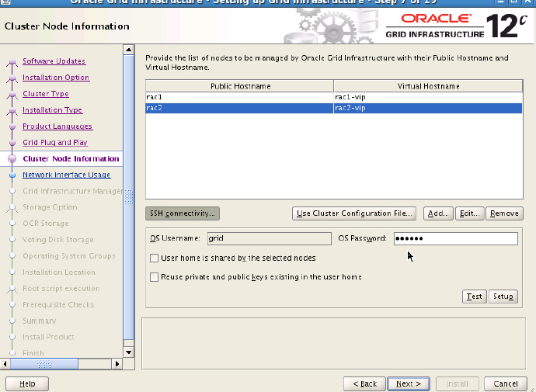The height and width of the screenshot is (392, 536).
Task: Open the Software Updates step link
Action: click(x=54, y=61)
